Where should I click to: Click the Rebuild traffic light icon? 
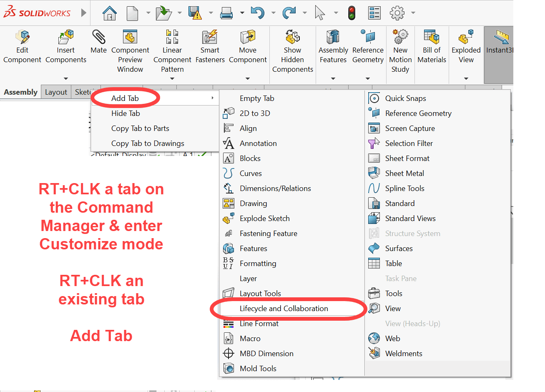[352, 13]
